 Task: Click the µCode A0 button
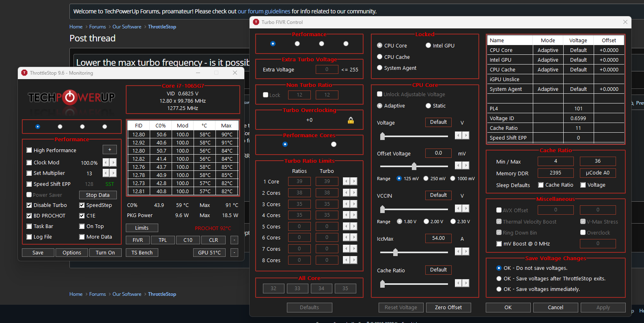[598, 172]
